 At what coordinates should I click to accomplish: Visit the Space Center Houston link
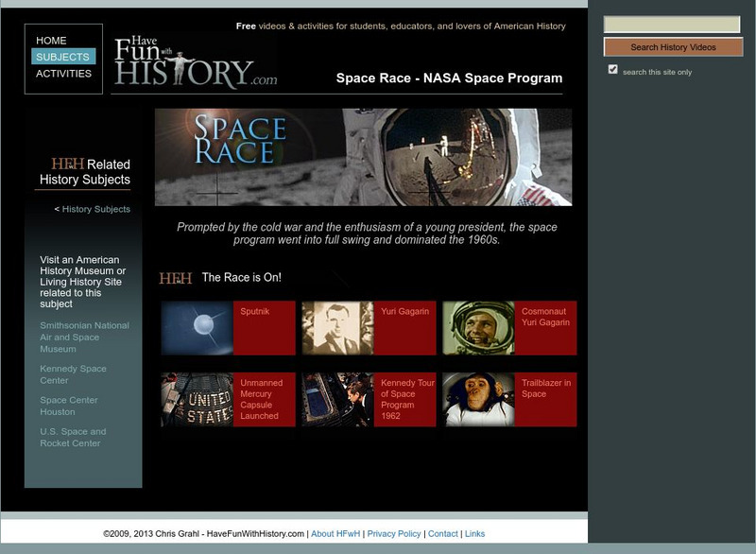point(69,406)
